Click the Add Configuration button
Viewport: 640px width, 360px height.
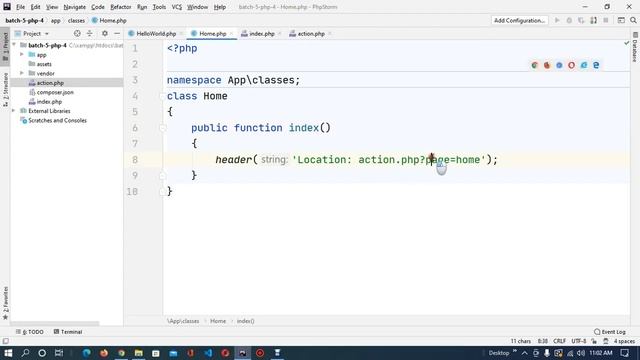pos(519,20)
